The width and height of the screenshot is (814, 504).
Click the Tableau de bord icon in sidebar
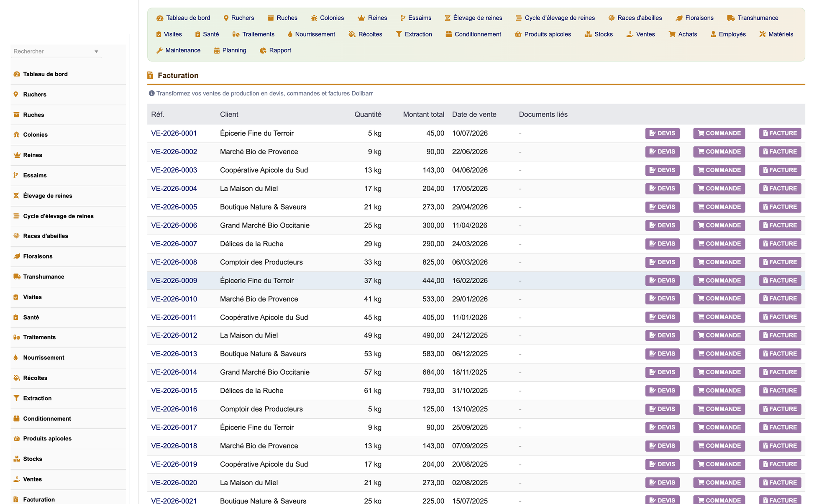pos(17,74)
